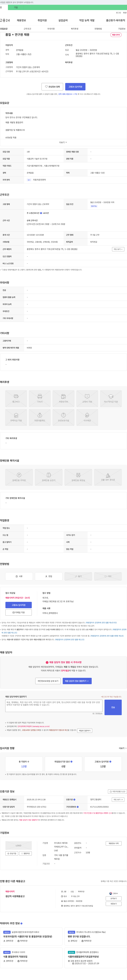Jump to the 기업정보 section tab
The image size is (127, 980).
(122, 29)
